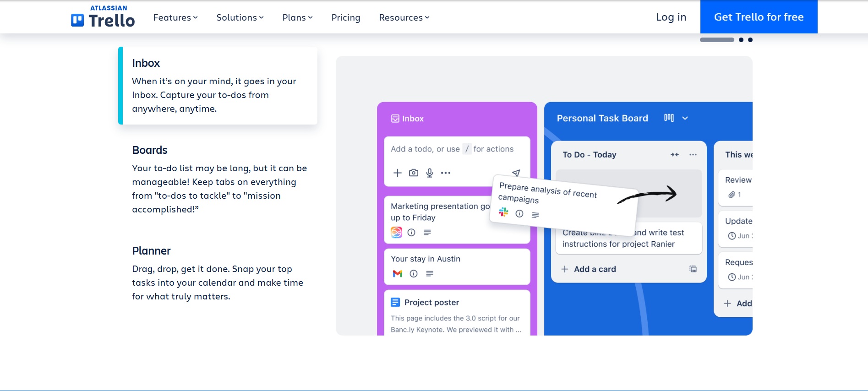Open the Your stay in Austin card
This screenshot has height=391, width=868.
(457, 266)
